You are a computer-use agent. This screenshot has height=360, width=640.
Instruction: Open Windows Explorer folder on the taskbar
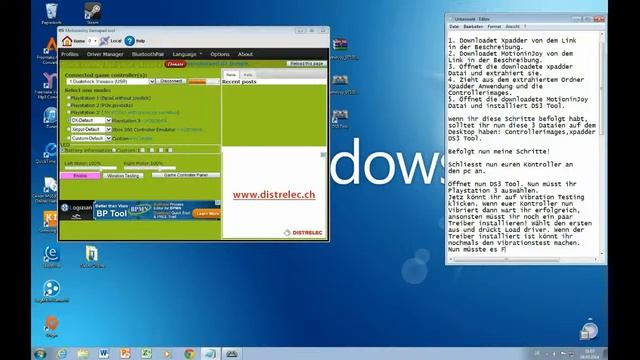tap(83, 353)
